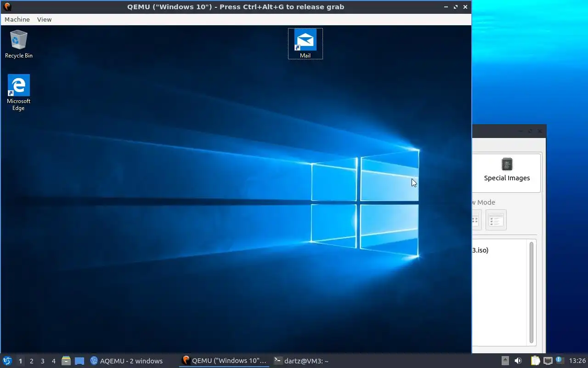Open the clipboard manager tray icon
The image size is (588, 368).
[x=536, y=361]
